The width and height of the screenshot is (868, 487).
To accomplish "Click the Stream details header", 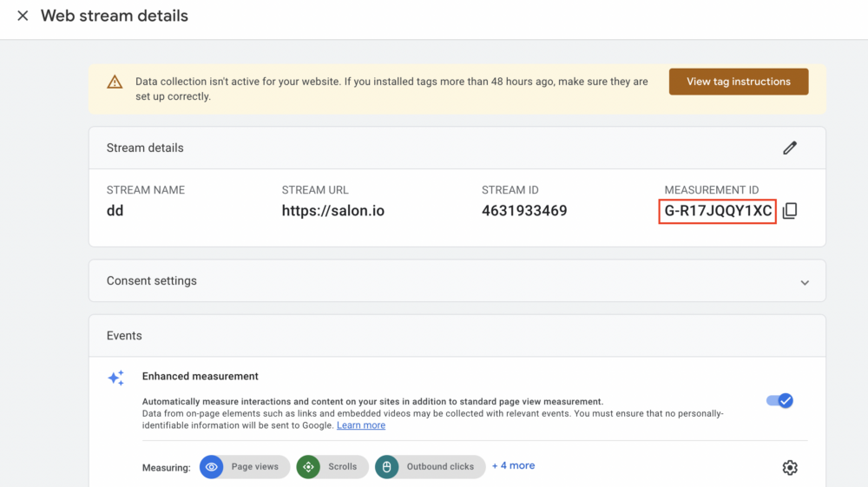I will pyautogui.click(x=145, y=148).
